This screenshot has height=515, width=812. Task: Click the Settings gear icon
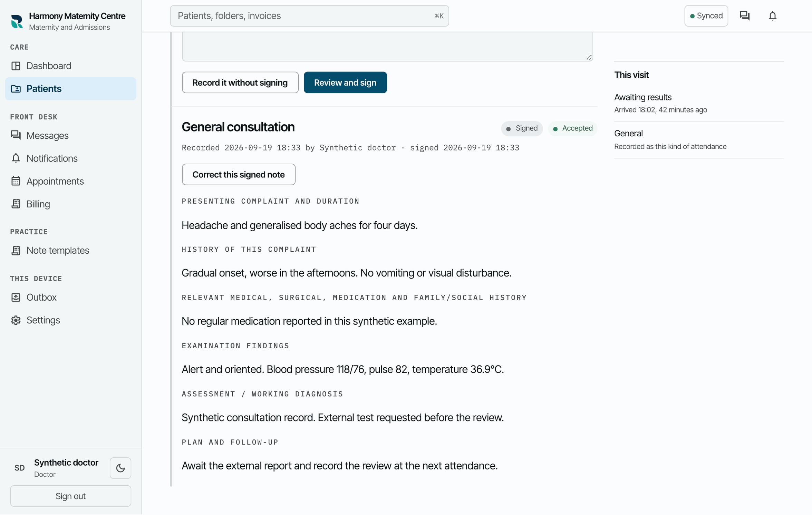point(16,320)
